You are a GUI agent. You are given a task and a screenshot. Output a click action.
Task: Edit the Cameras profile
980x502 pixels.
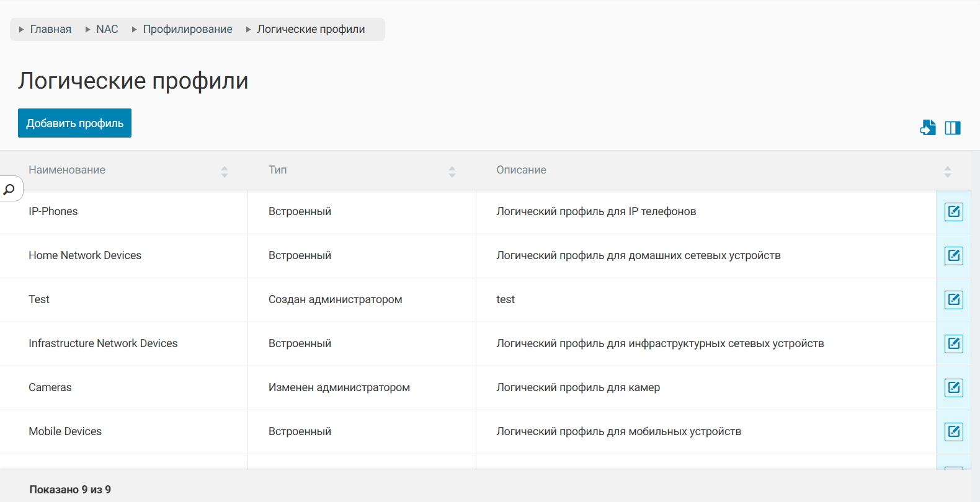[x=953, y=388]
